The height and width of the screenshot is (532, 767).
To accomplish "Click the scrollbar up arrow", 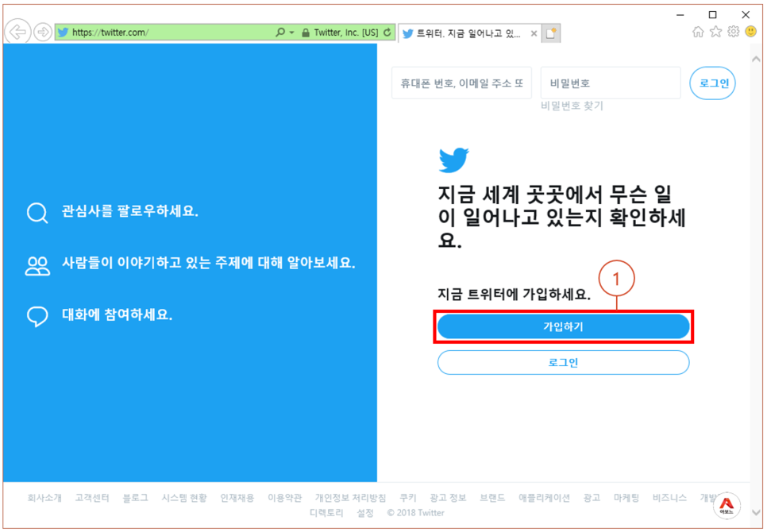I will pos(756,60).
